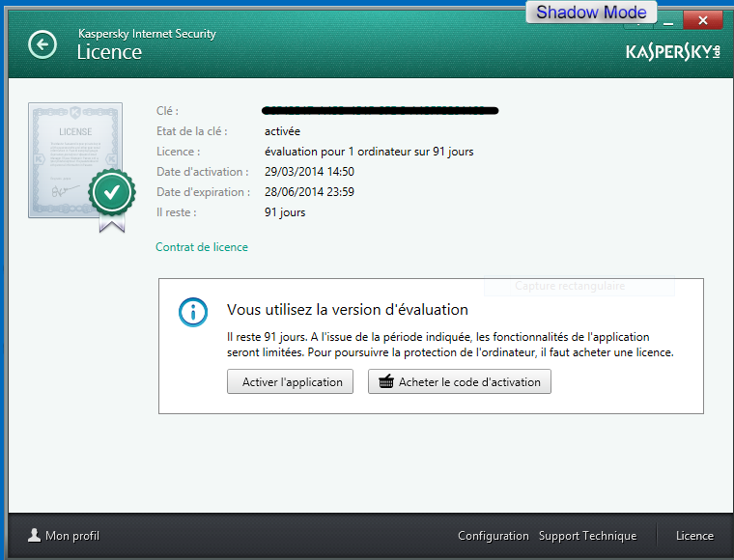This screenshot has width=734, height=560.
Task: Click the license certificate image
Action: tap(75, 160)
